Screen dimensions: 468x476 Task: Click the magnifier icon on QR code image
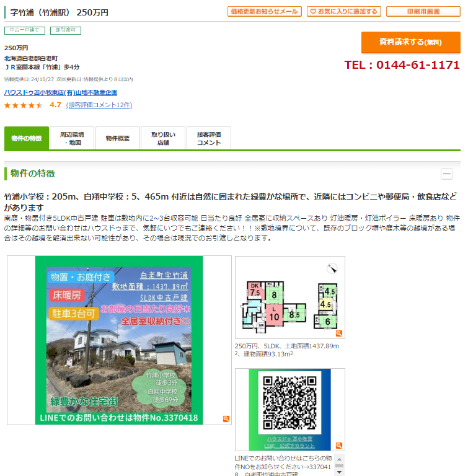[339, 446]
